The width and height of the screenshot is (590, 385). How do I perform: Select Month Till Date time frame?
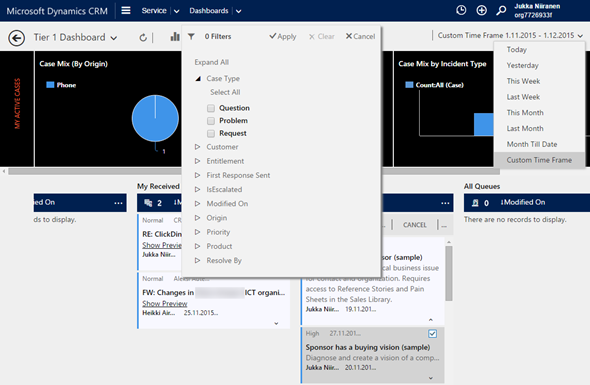click(532, 145)
